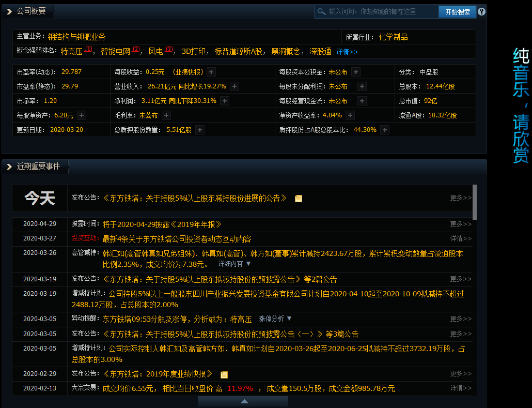This screenshot has height=408, width=532.
Task: Click the events list vertical scrollbar
Action: (x=475, y=202)
